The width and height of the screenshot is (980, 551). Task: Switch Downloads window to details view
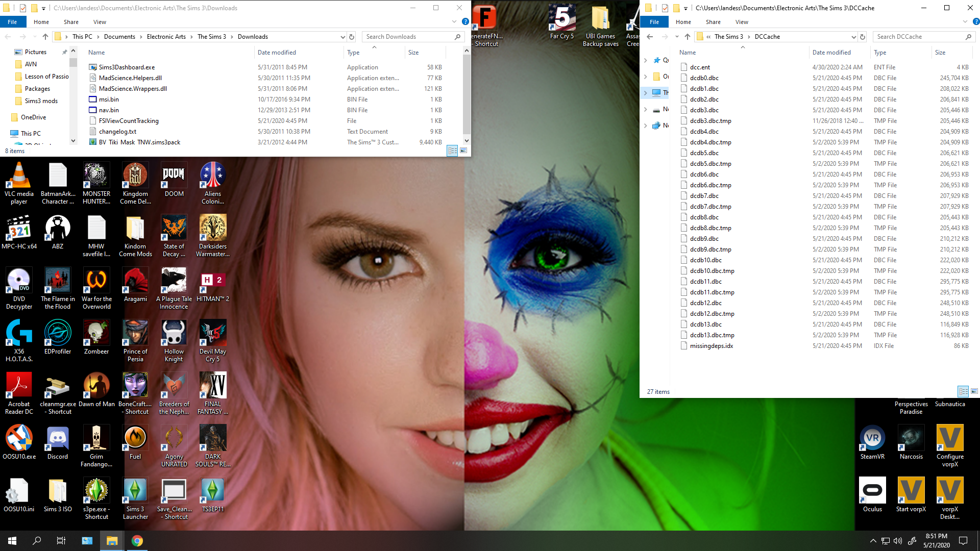(x=452, y=151)
